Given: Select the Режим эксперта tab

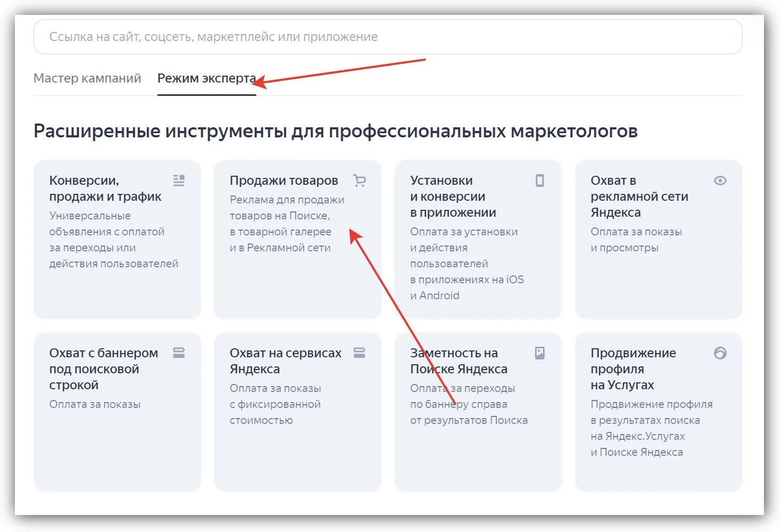Looking at the screenshot, I should [207, 78].
